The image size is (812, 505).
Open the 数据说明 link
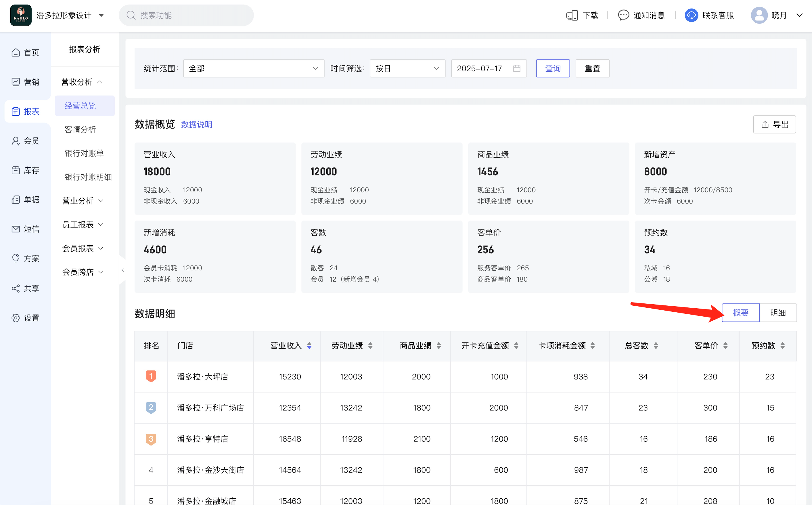click(x=196, y=125)
